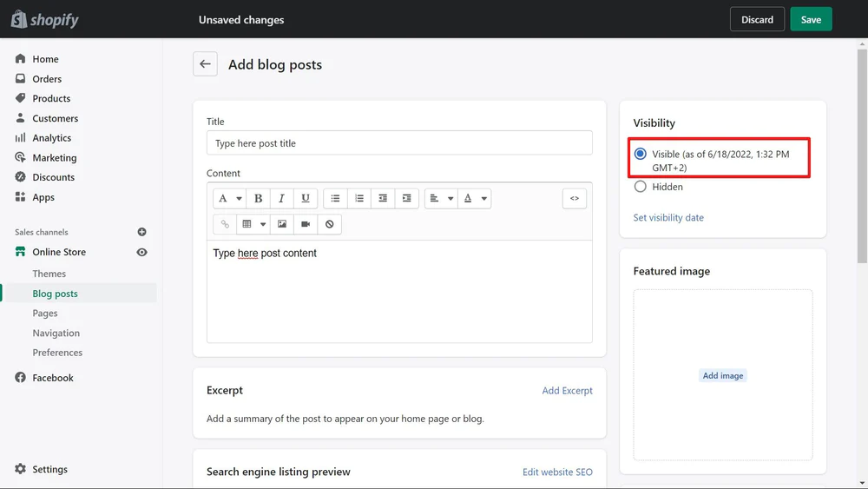Click the post title input field

pyautogui.click(x=399, y=143)
